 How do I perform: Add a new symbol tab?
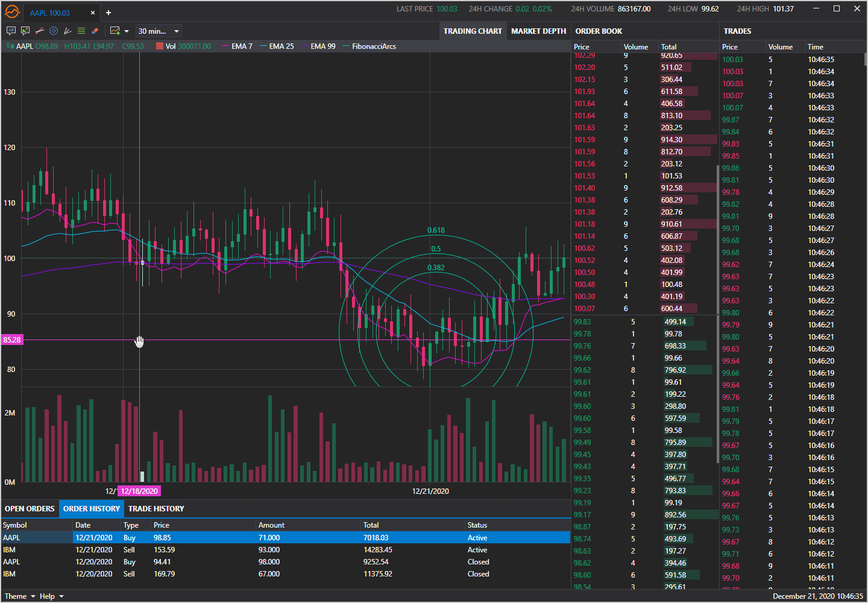(108, 13)
